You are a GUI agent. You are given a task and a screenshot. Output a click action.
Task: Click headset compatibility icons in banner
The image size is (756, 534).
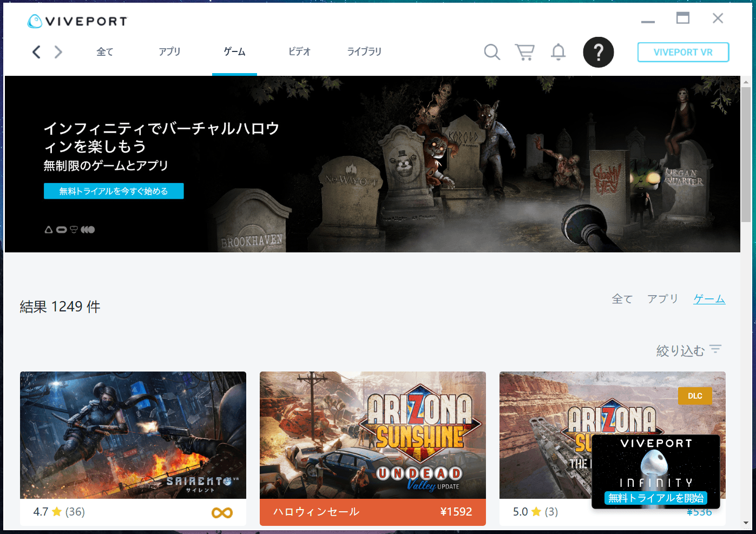tap(70, 230)
